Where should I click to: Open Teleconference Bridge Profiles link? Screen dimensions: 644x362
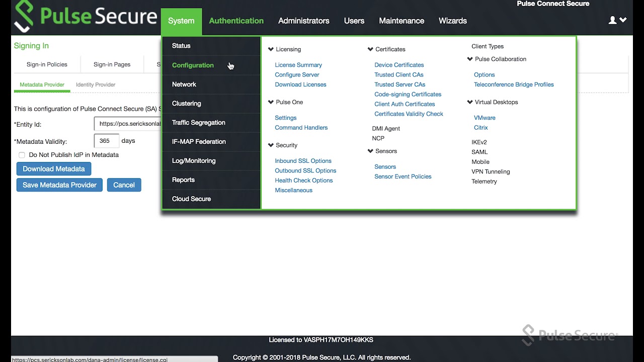[x=514, y=84]
